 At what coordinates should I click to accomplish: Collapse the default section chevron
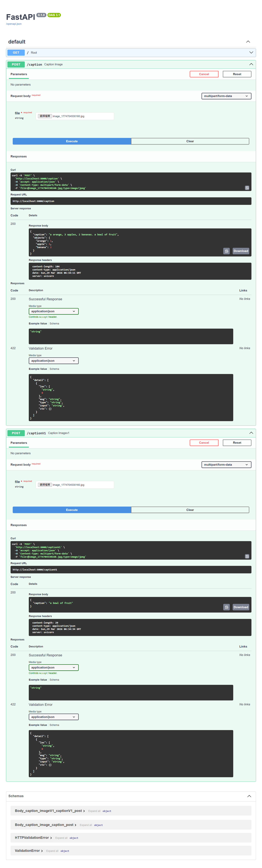pyautogui.click(x=248, y=42)
